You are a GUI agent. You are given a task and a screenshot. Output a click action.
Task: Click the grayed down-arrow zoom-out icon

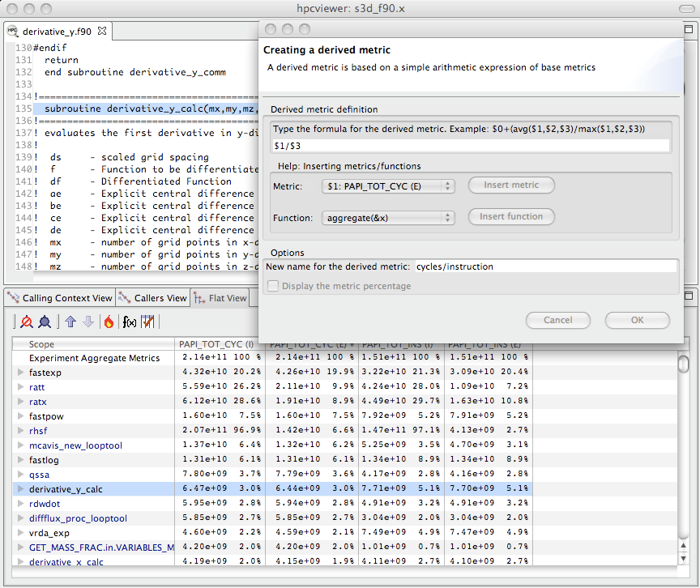click(88, 322)
